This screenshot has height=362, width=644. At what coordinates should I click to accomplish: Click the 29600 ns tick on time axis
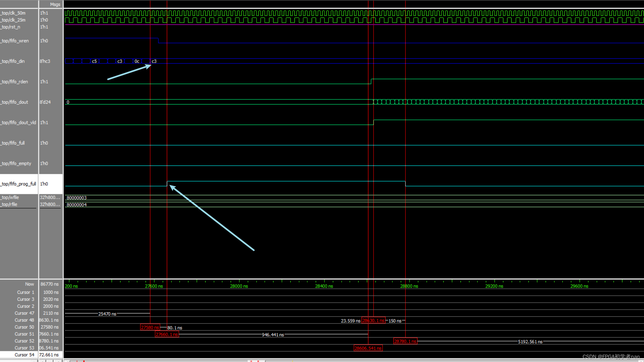coord(579,286)
